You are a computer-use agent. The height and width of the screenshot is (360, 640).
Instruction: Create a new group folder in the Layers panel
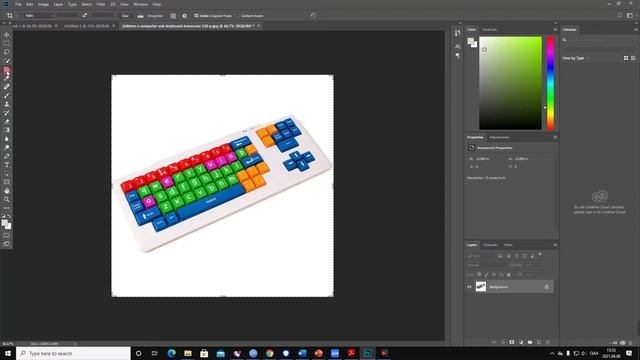[530, 342]
